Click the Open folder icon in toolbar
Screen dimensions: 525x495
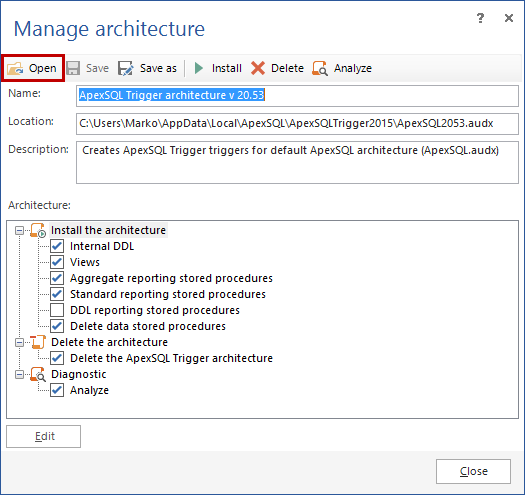pos(15,68)
